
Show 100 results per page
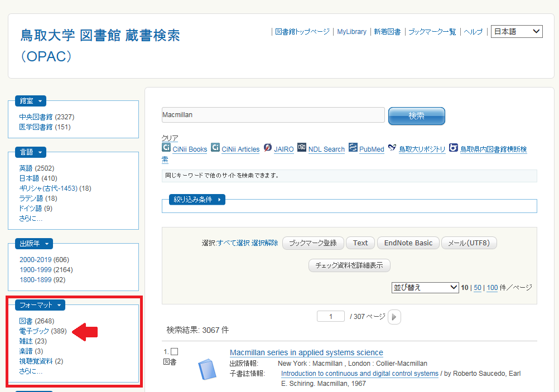click(492, 288)
